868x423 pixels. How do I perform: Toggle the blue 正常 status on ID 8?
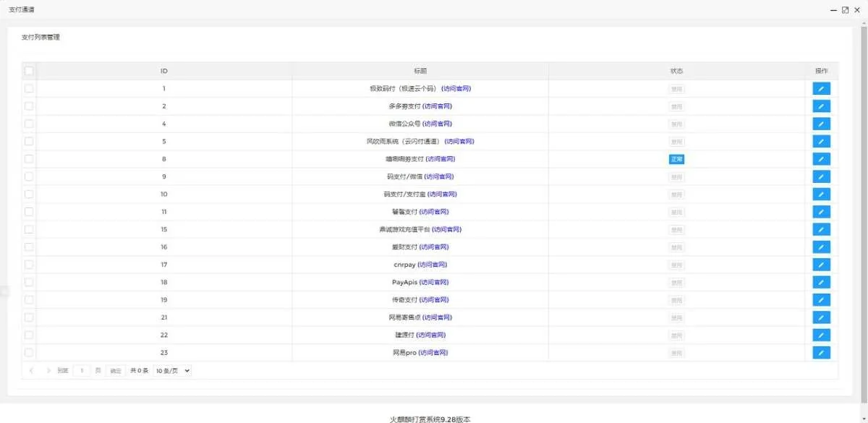(x=676, y=159)
